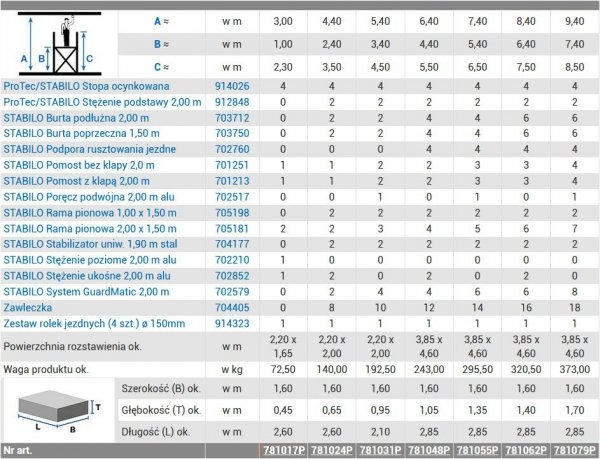Select part number 702760

[x=232, y=150]
